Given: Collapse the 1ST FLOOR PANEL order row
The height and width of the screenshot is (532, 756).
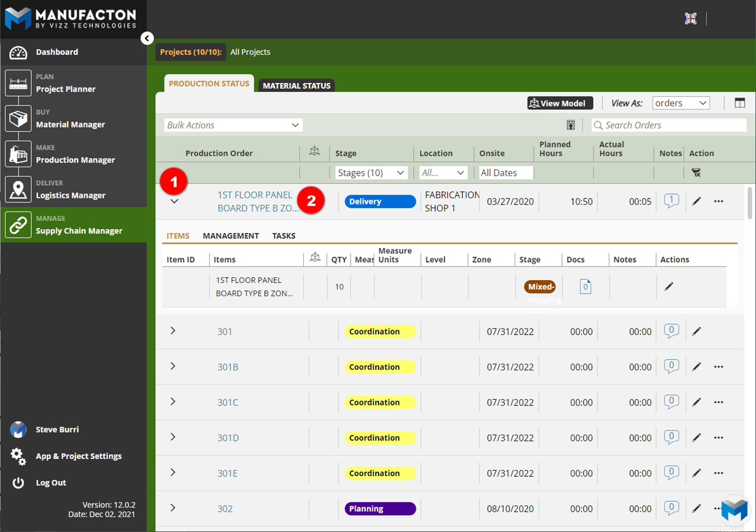Looking at the screenshot, I should pos(174,201).
